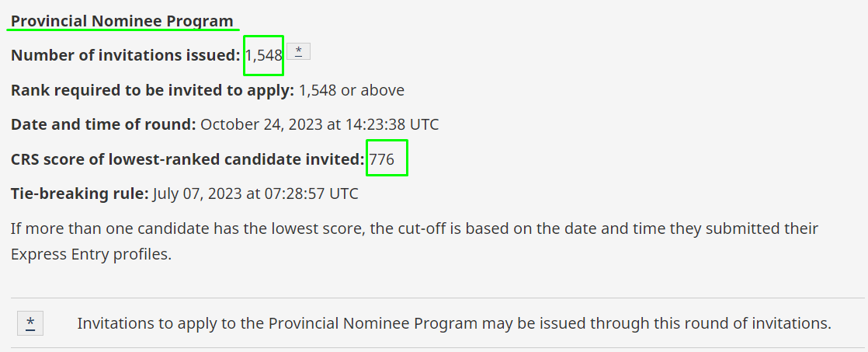
Task: Click 'Express Entry profiles' in the paragraph
Action: point(89,254)
